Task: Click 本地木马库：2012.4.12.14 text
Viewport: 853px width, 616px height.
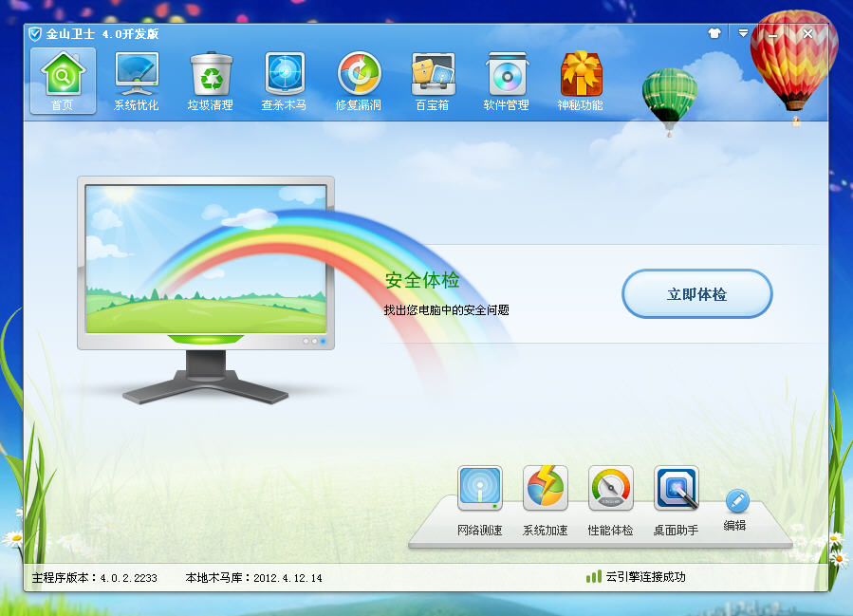Action: point(253,578)
